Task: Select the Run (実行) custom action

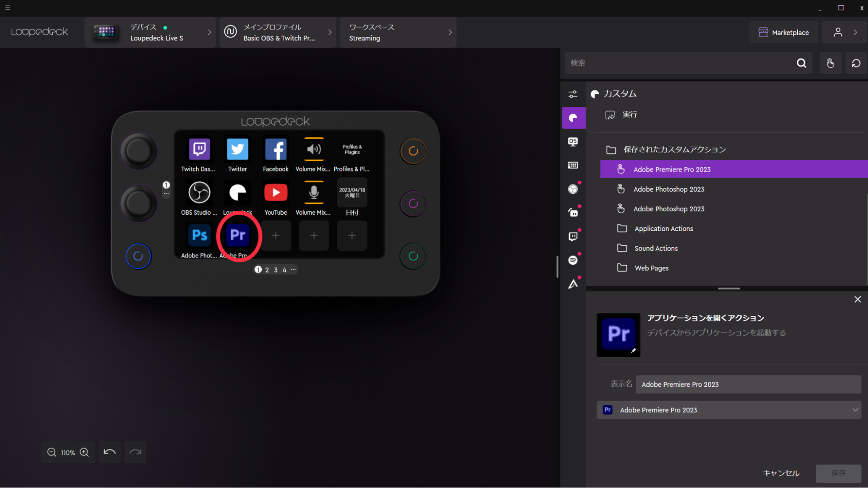Action: [630, 114]
